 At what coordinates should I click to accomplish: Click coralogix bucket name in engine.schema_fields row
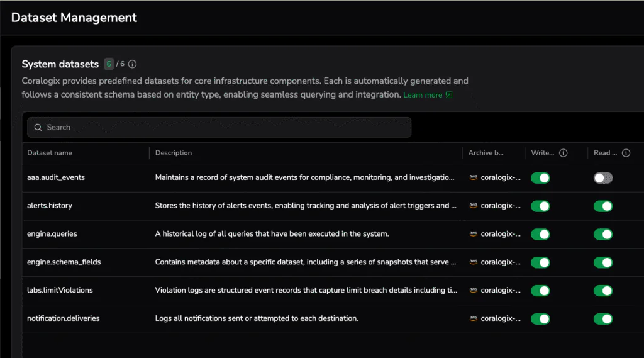pos(501,262)
